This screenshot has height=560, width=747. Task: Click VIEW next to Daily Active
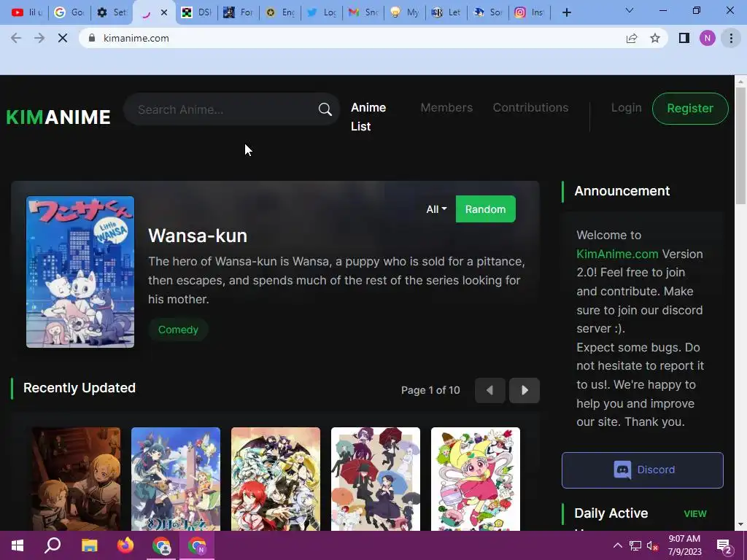click(695, 514)
